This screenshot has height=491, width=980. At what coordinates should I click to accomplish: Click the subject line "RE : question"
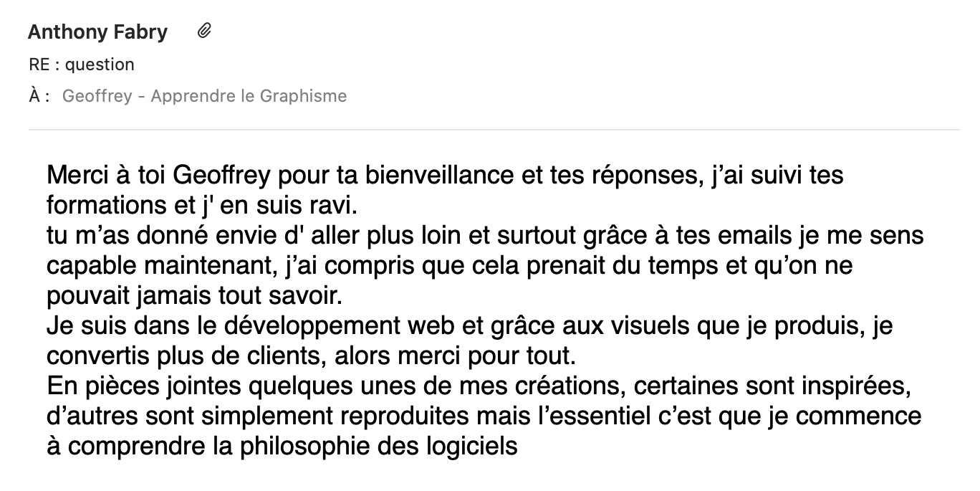tap(81, 65)
